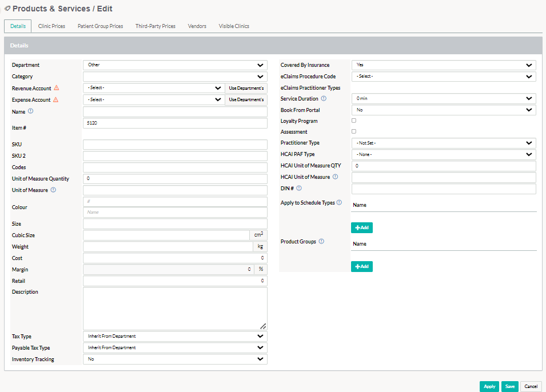Screen dimensions: 546x392
Task: Switch to the Third-Party Prices tab
Action: [x=156, y=26]
